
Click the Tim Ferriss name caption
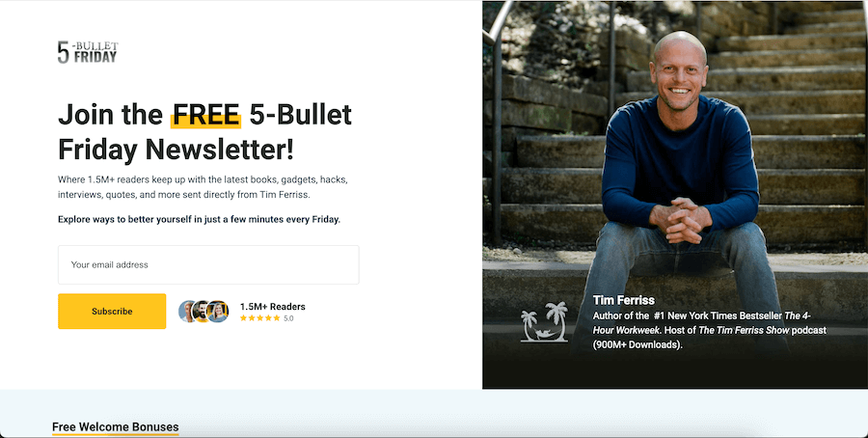[x=624, y=300]
